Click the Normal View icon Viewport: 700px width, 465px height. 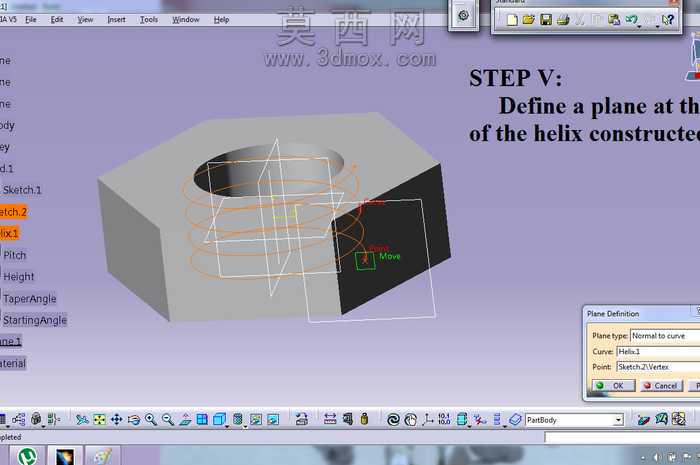185,419
